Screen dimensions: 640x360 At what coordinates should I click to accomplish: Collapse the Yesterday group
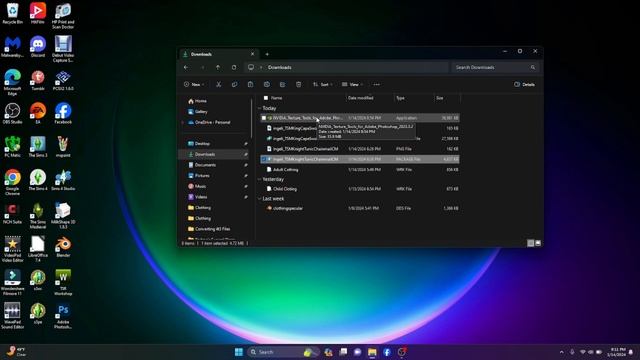pos(260,179)
